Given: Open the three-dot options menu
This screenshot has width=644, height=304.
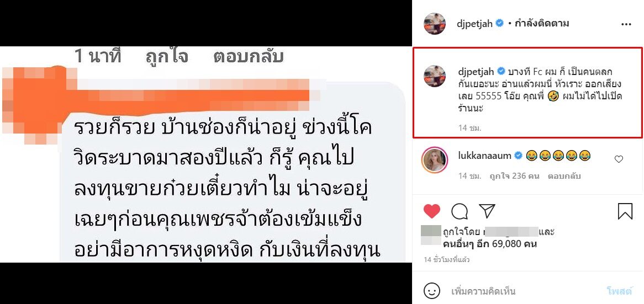Looking at the screenshot, I should [x=626, y=24].
